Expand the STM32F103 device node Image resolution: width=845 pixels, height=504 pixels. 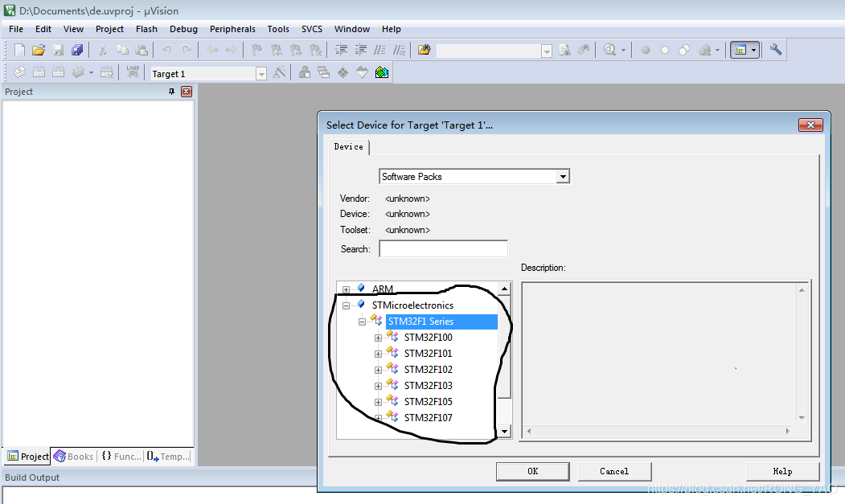378,386
